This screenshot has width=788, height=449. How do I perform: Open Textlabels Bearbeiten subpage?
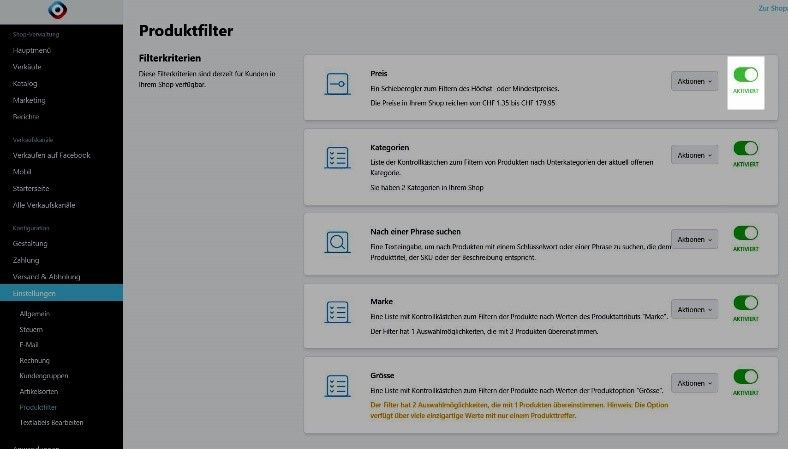tap(51, 423)
